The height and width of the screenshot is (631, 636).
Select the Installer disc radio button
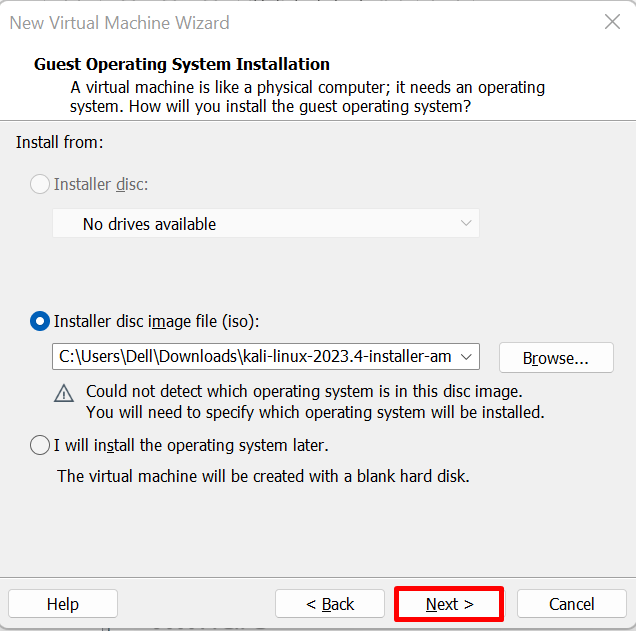pyautogui.click(x=40, y=184)
